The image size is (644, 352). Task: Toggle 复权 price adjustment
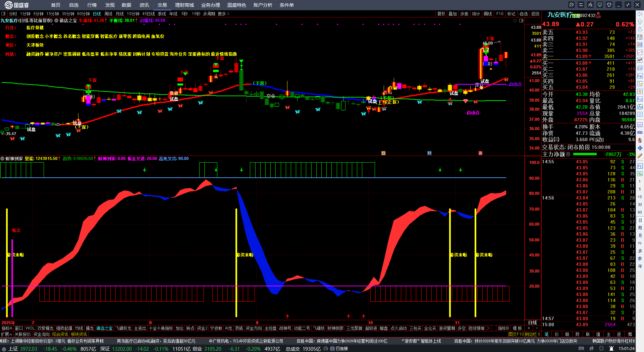coord(441,14)
